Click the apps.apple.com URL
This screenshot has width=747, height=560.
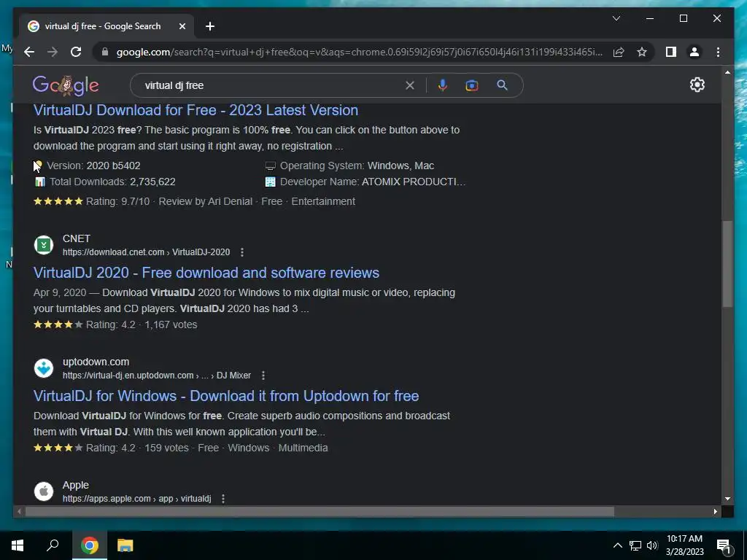pyautogui.click(x=136, y=499)
